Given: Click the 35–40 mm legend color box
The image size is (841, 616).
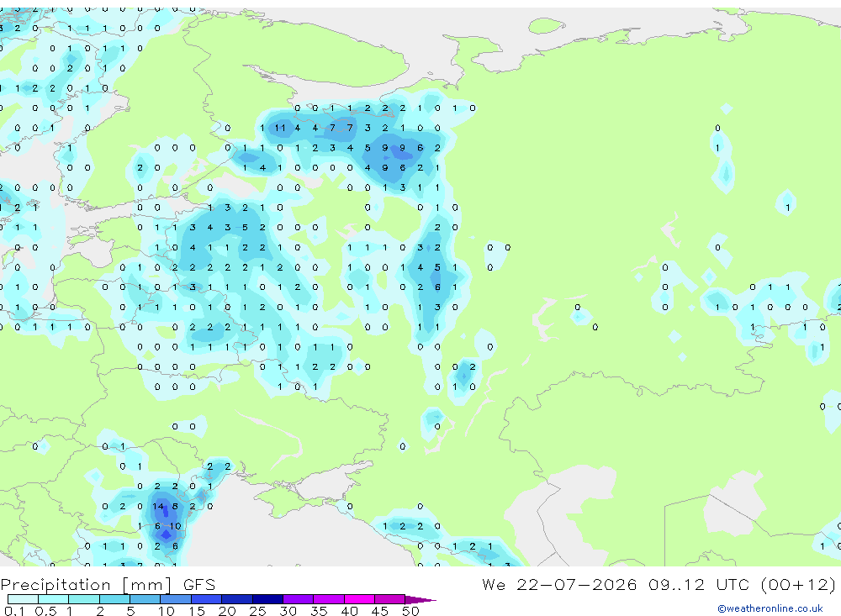Looking at the screenshot, I should (x=329, y=599).
